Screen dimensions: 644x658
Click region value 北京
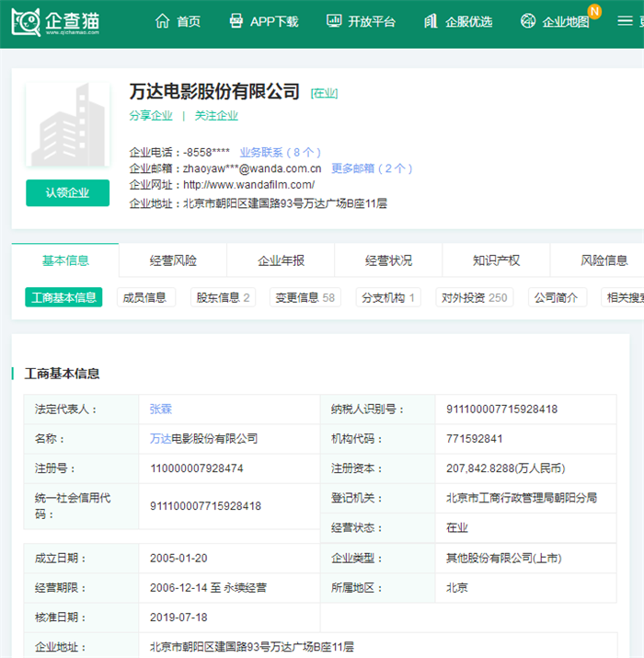tap(457, 587)
